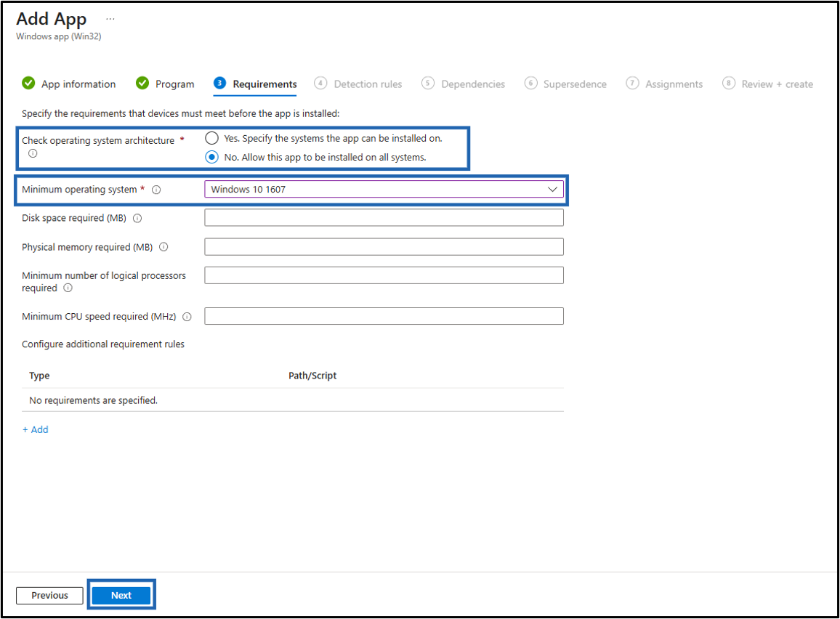Open the Minimum operating system dropdown
The height and width of the screenshot is (619, 840).
pos(384,189)
